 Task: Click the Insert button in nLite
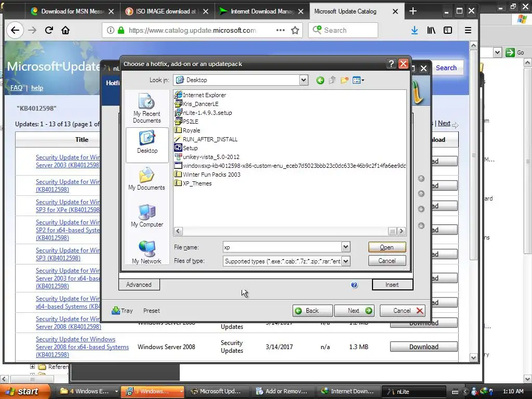tap(392, 285)
